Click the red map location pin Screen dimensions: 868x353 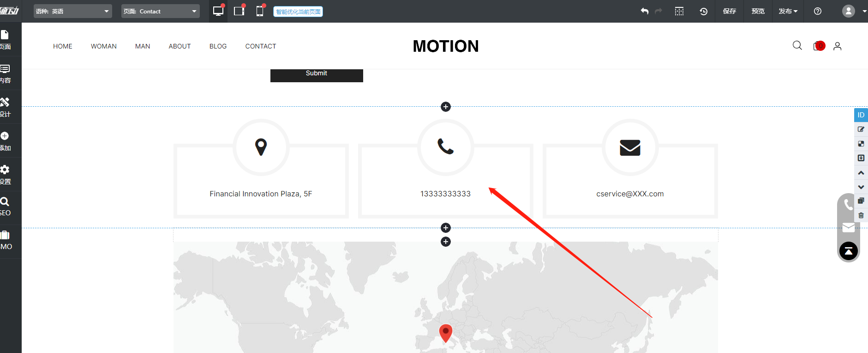445,332
